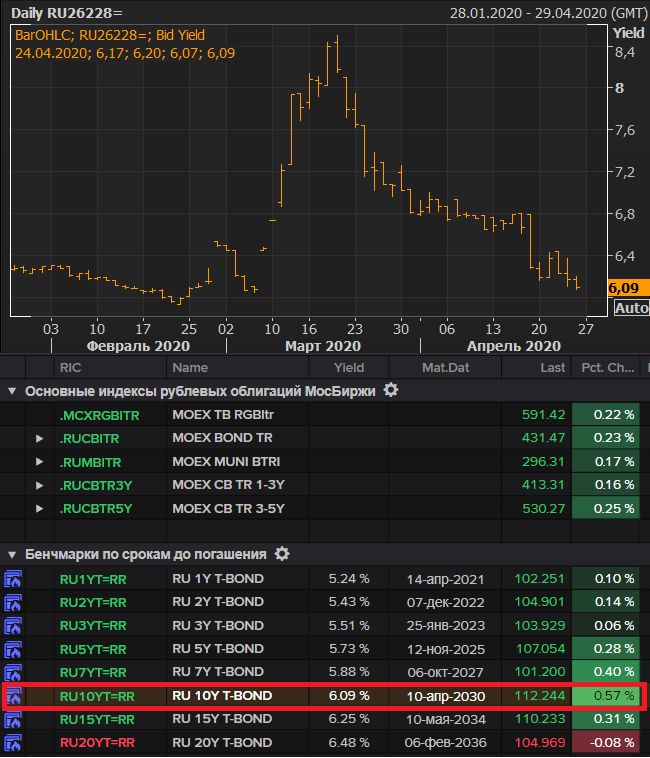Click bond icon beside RU15YT=RR
This screenshot has width=650, height=758.
(x=14, y=719)
